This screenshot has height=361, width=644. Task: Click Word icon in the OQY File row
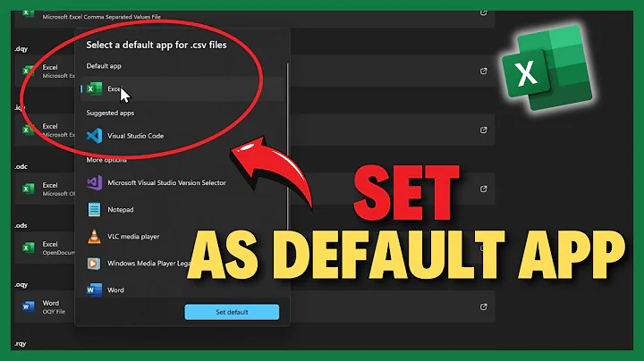(x=28, y=306)
